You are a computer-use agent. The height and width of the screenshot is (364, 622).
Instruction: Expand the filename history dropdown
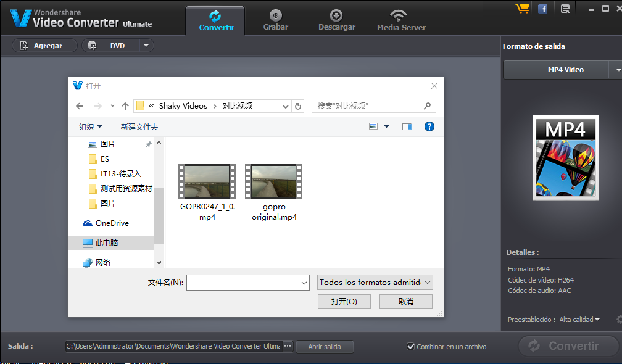pos(304,283)
